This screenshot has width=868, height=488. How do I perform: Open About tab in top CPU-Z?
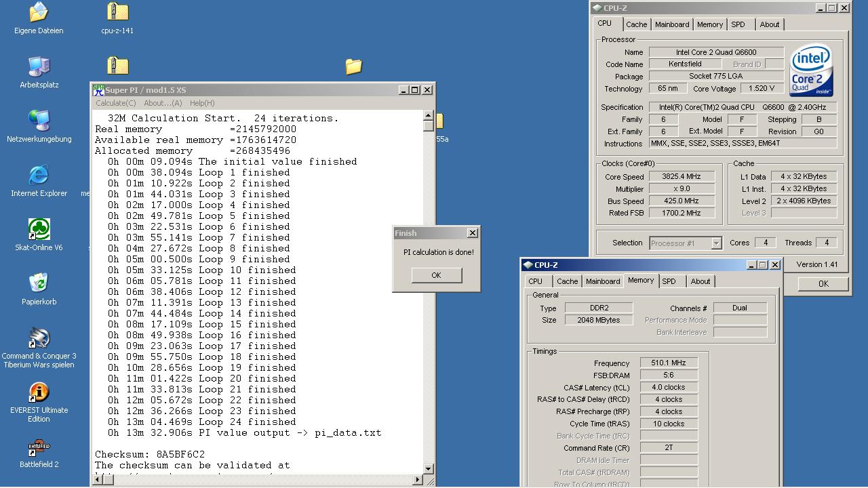[770, 24]
